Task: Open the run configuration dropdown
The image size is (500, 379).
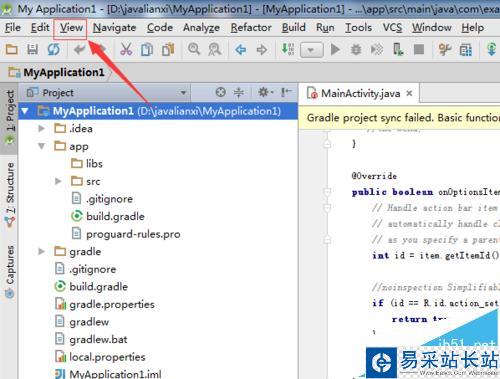Action: click(x=311, y=50)
